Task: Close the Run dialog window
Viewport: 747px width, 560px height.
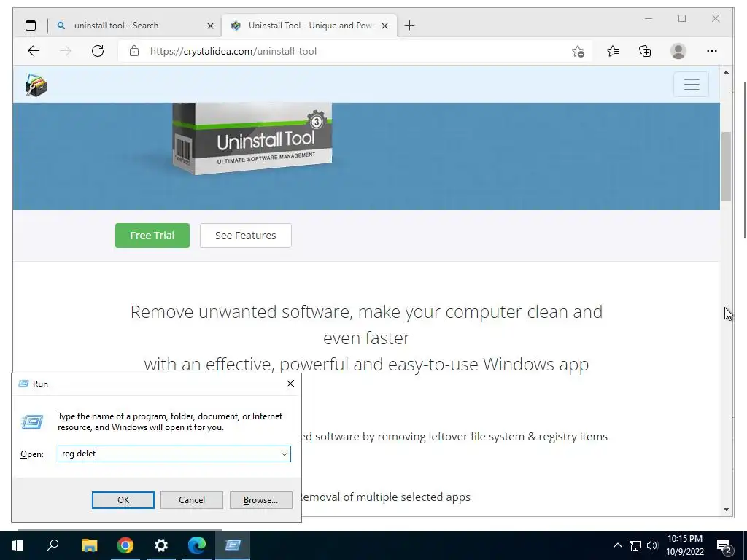Action: 290,384
